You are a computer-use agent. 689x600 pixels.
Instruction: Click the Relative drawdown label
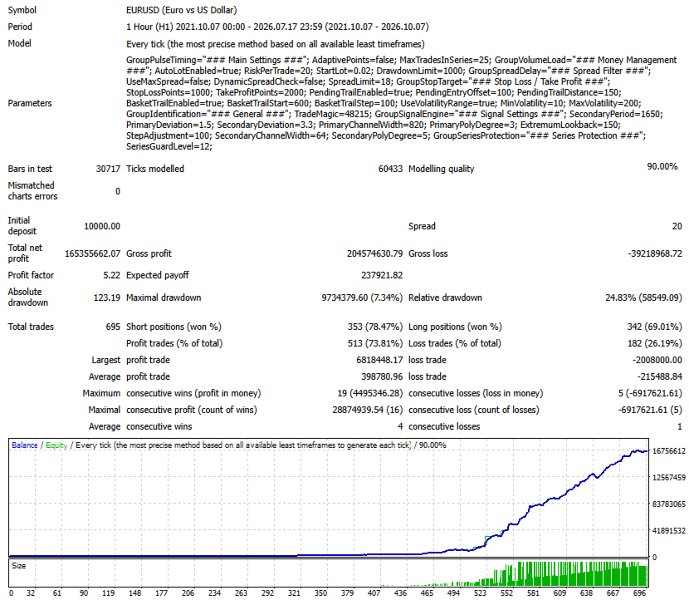pos(445,298)
